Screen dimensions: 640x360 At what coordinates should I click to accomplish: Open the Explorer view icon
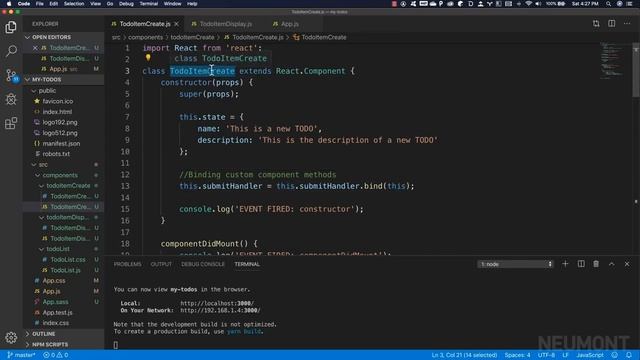coord(11,27)
